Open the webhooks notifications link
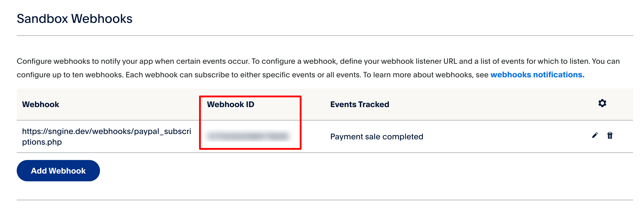 (x=537, y=75)
